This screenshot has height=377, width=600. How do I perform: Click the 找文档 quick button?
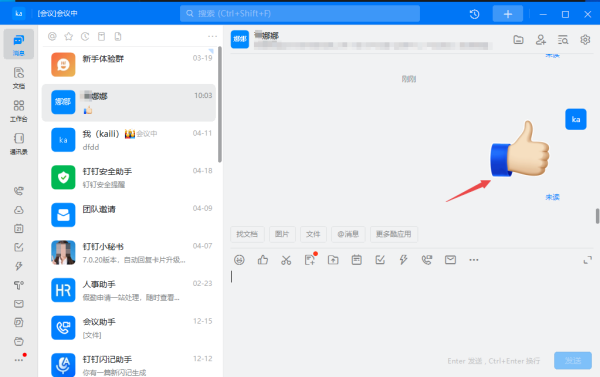tap(247, 234)
